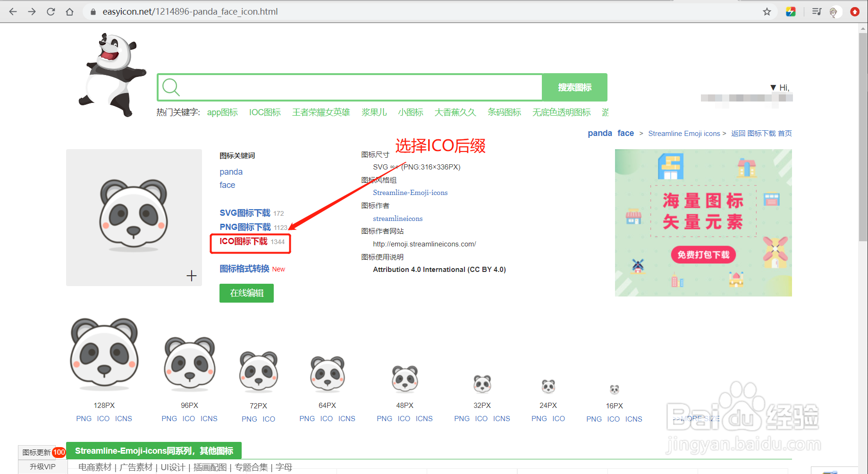The height and width of the screenshot is (474, 868).
Task: Click the red update icon in toolbar
Action: [x=855, y=11]
